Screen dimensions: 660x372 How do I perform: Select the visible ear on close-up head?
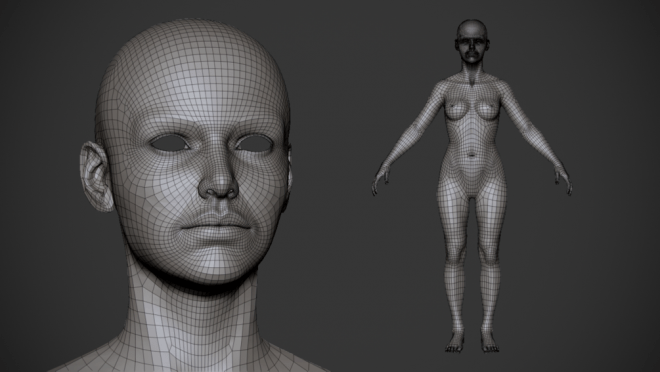[x=96, y=176]
